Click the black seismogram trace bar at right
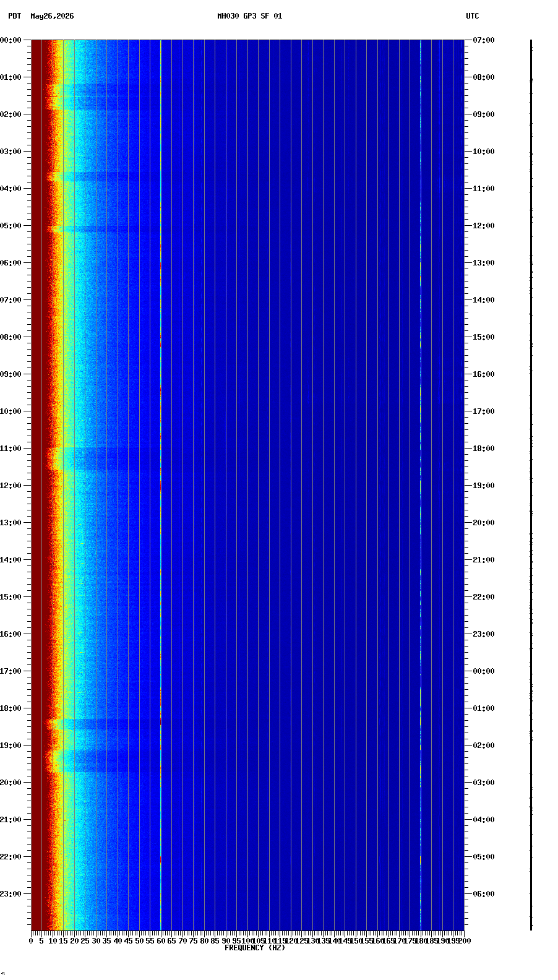 [531, 486]
